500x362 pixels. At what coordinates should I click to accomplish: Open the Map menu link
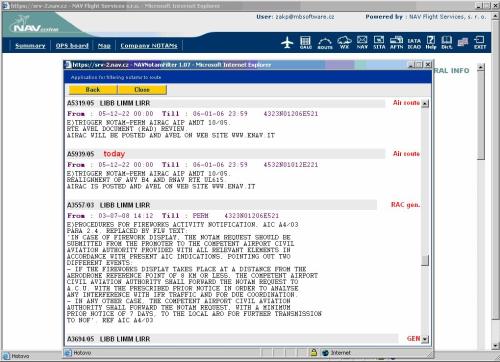(104, 46)
